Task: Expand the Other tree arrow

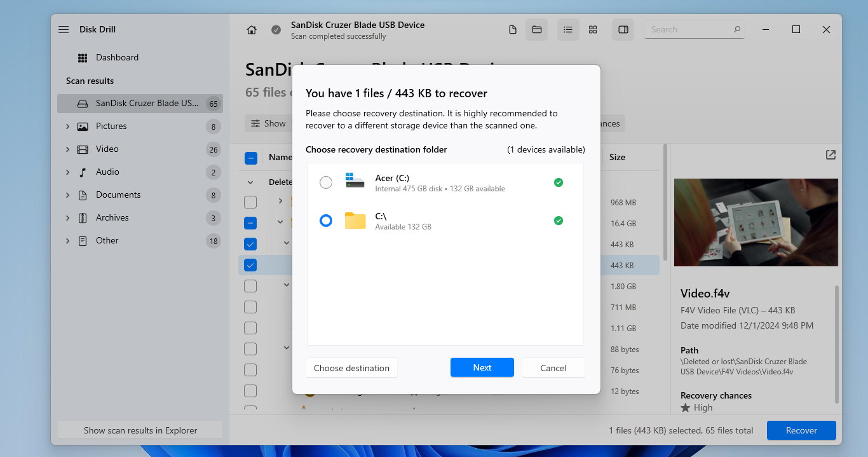Action: coord(67,241)
